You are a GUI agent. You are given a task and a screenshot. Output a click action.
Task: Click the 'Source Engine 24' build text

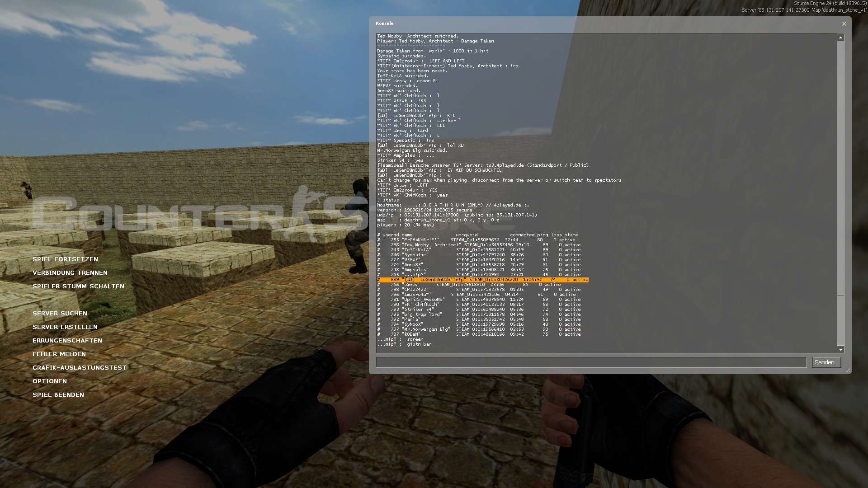coord(830,4)
